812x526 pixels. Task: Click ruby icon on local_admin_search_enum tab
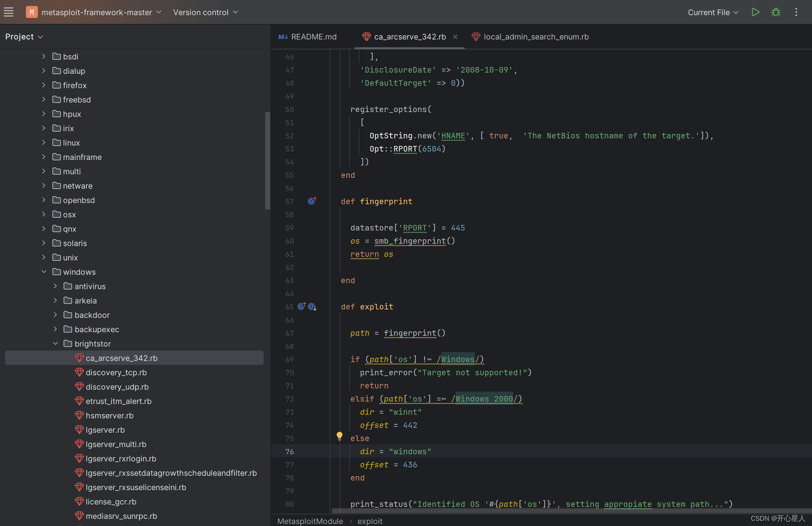(x=476, y=37)
